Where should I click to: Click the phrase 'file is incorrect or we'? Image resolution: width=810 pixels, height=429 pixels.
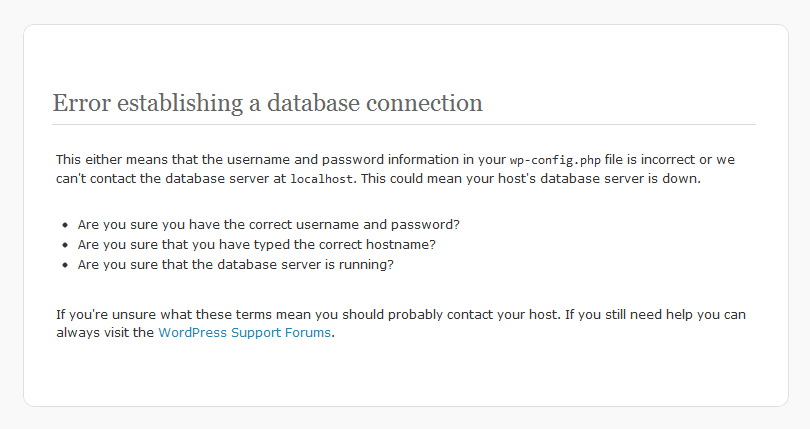coord(669,160)
